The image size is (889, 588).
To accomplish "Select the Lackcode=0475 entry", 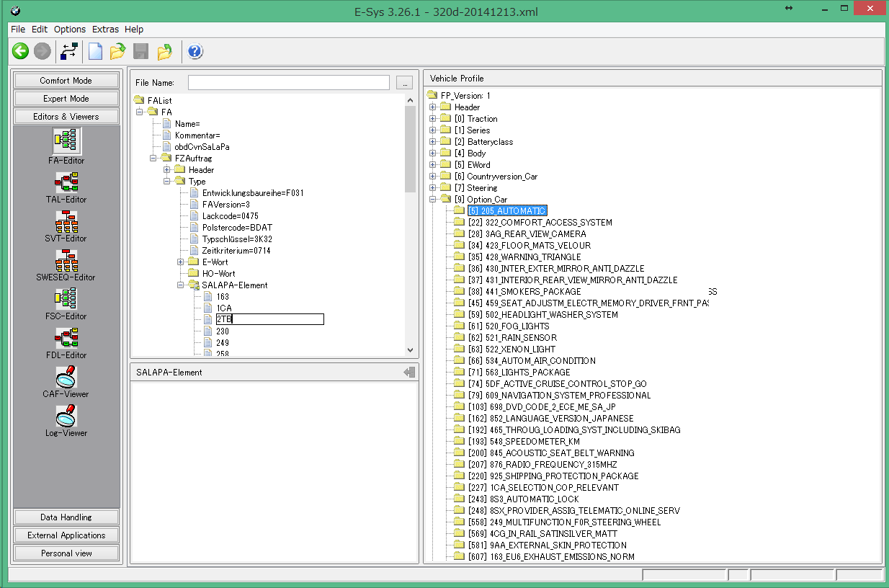I will 230,216.
